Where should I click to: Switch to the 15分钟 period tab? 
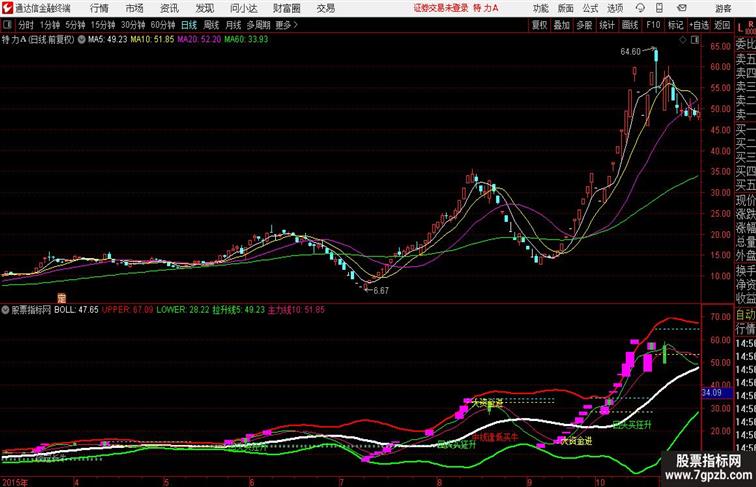[x=103, y=25]
